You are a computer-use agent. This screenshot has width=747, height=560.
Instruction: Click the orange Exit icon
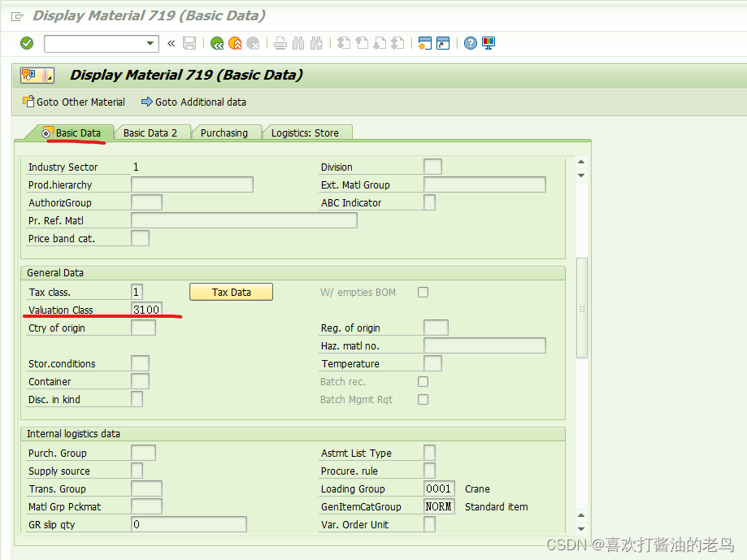[x=235, y=43]
